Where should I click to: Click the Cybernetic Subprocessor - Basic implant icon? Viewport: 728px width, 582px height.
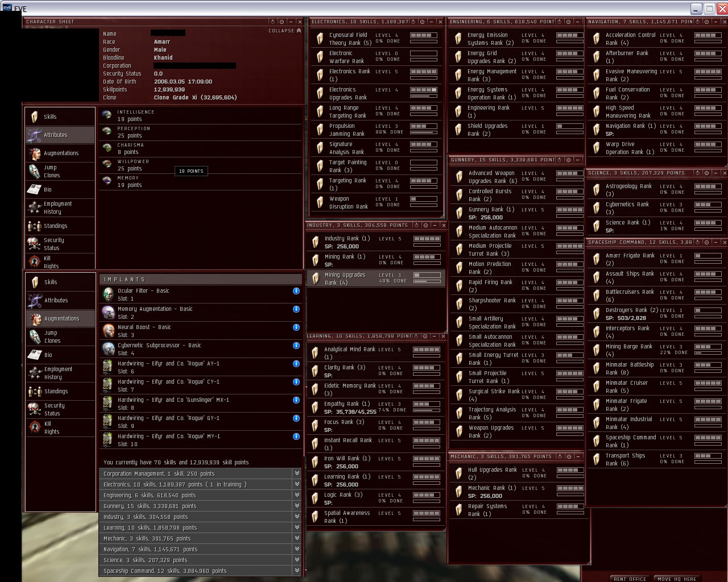(x=108, y=348)
